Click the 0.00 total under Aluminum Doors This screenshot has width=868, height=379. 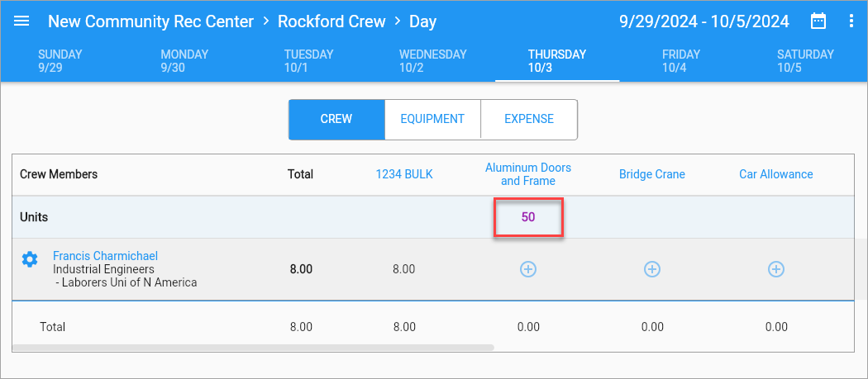click(x=528, y=327)
